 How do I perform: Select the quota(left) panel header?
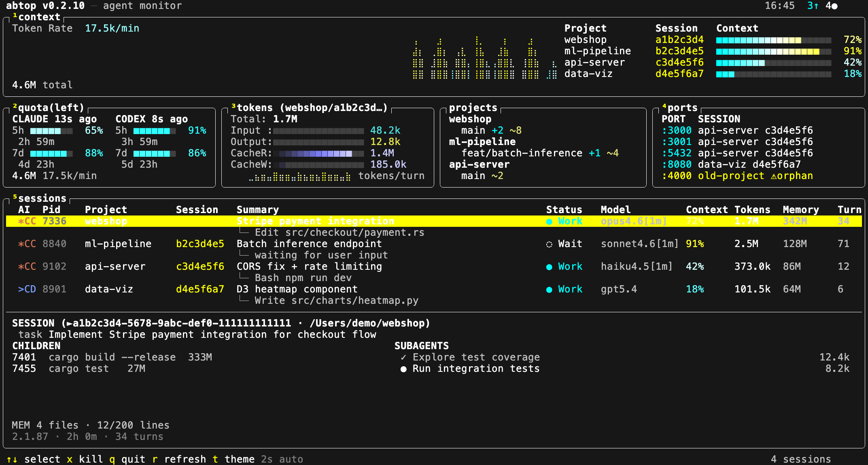click(49, 108)
